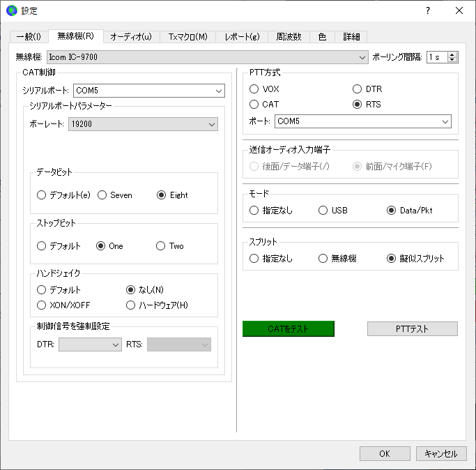Image resolution: width=476 pixels, height=470 pixels.
Task: Select VOX PTT method
Action: point(264,89)
